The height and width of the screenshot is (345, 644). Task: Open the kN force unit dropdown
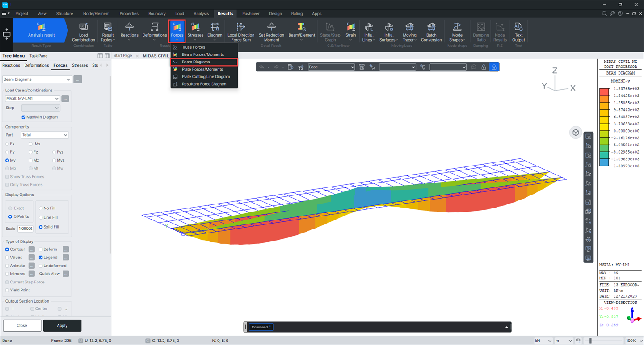(543, 341)
